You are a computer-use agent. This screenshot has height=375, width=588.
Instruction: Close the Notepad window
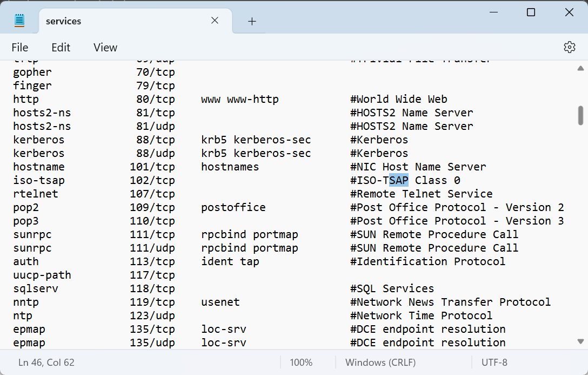click(x=569, y=12)
